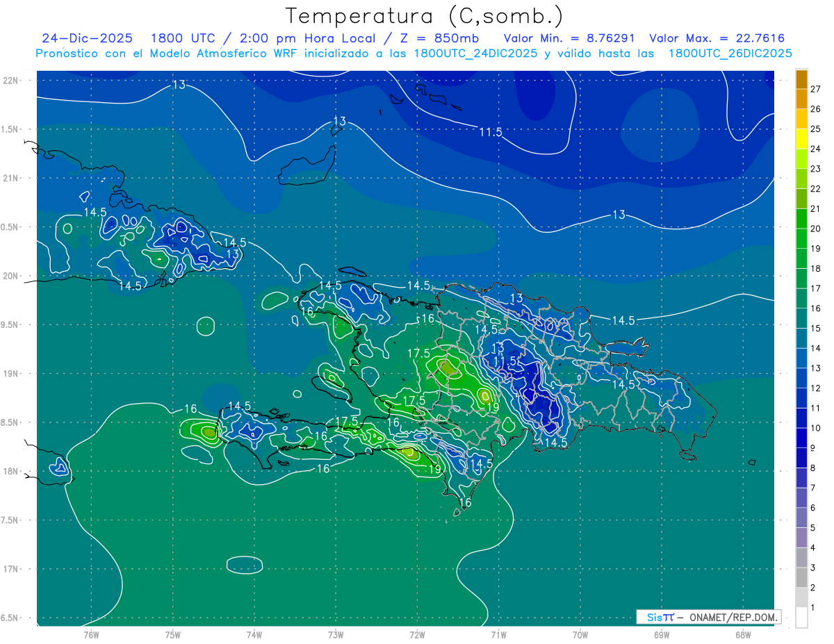
Task: Click the 72W longitude axis label
Action: click(417, 634)
